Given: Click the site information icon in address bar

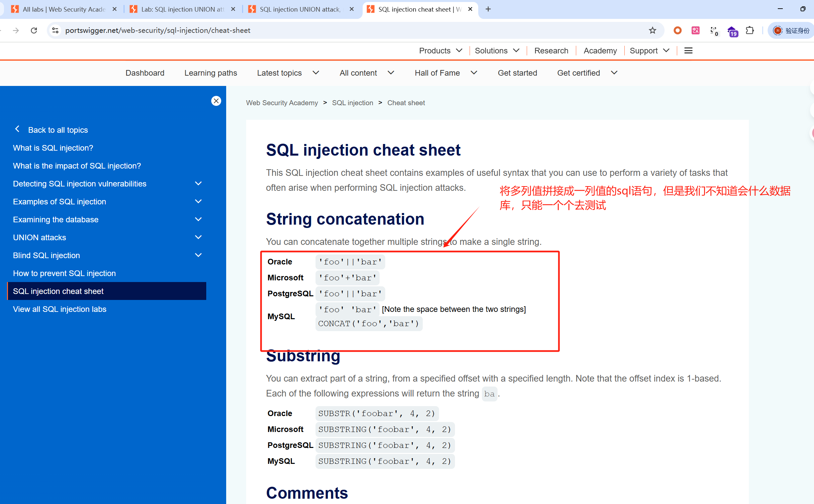Looking at the screenshot, I should [55, 30].
